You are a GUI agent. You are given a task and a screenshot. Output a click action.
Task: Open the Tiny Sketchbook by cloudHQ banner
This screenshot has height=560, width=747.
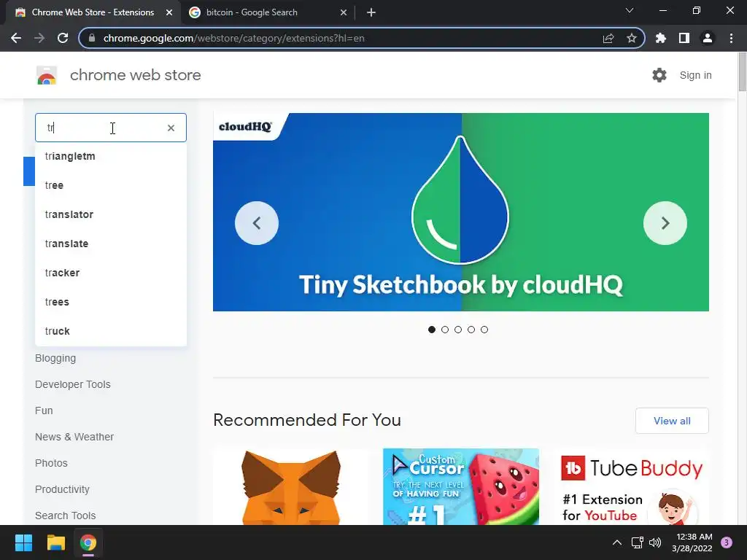pyautogui.click(x=461, y=212)
